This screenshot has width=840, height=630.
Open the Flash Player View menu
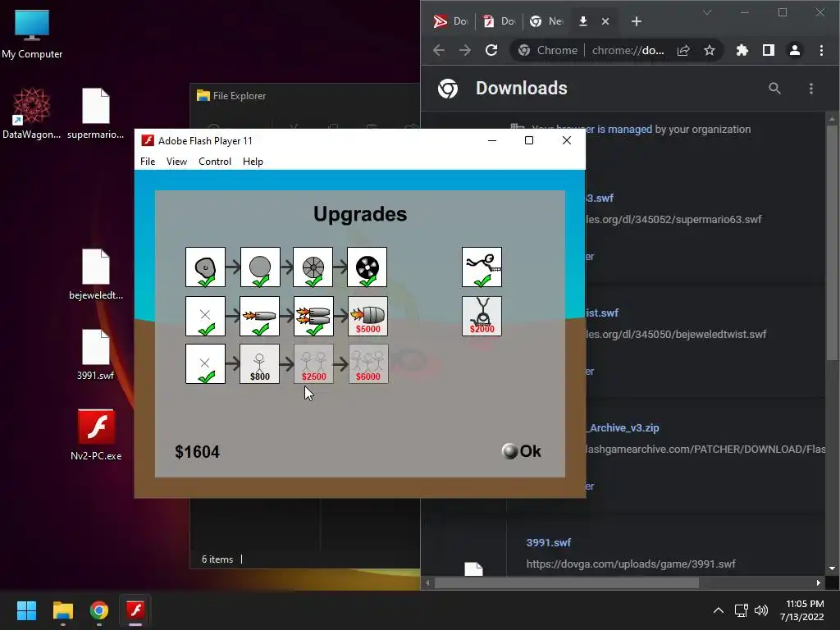[x=176, y=162]
